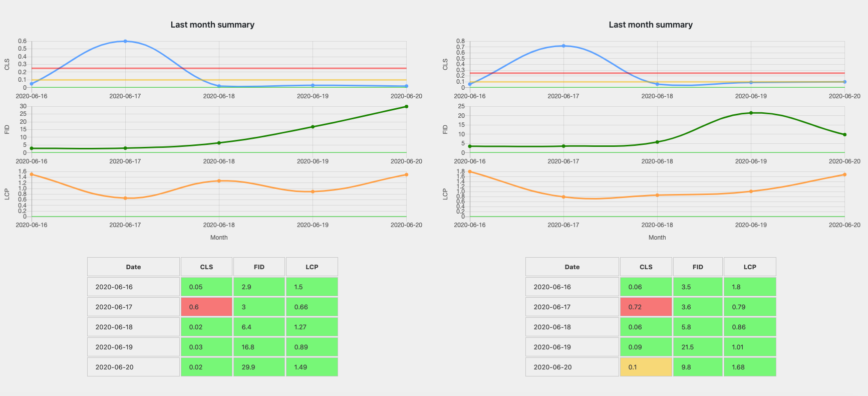The height and width of the screenshot is (396, 868).
Task: Click the CLS cell with value 0.05
Action: pos(206,287)
